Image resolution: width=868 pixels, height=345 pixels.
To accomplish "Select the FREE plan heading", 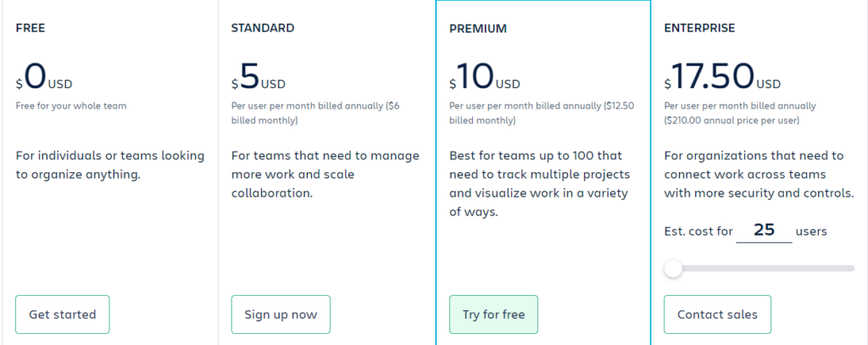I will 31,28.
